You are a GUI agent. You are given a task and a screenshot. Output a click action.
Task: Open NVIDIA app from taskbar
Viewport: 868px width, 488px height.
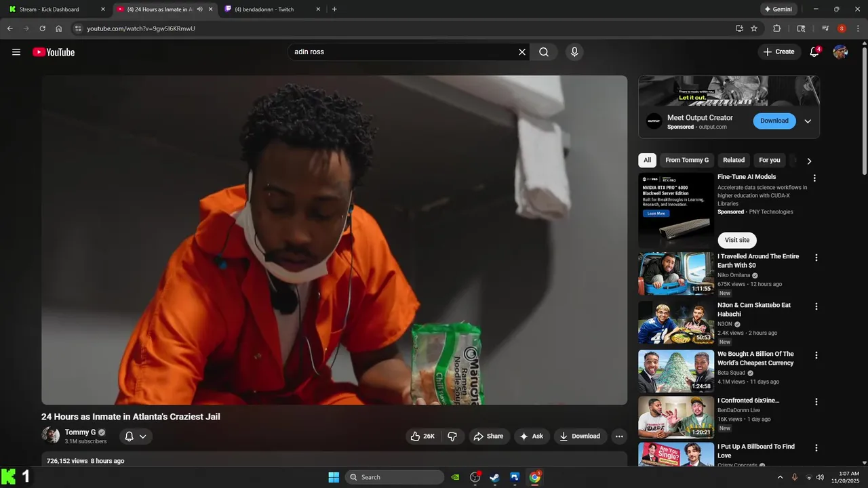[456, 477]
